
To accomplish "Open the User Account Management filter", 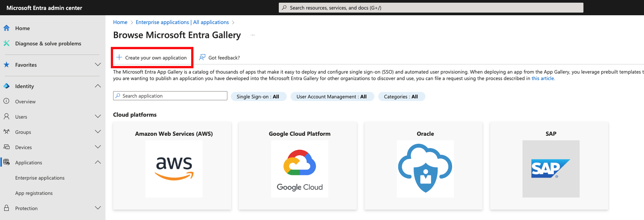I will pos(332,97).
